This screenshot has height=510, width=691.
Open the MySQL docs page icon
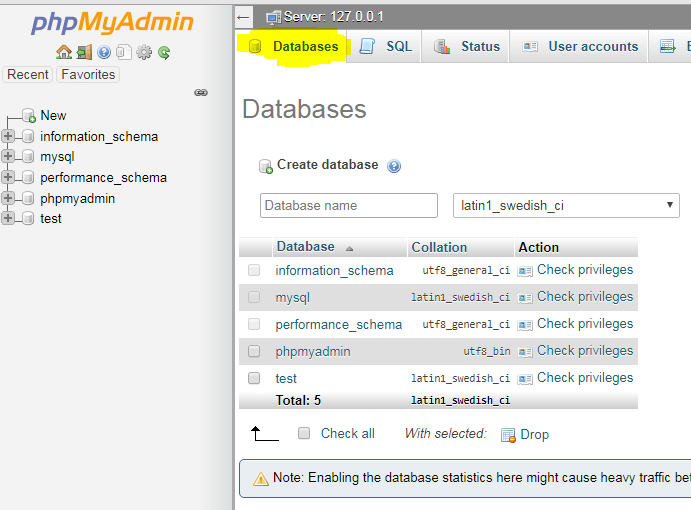click(x=124, y=52)
